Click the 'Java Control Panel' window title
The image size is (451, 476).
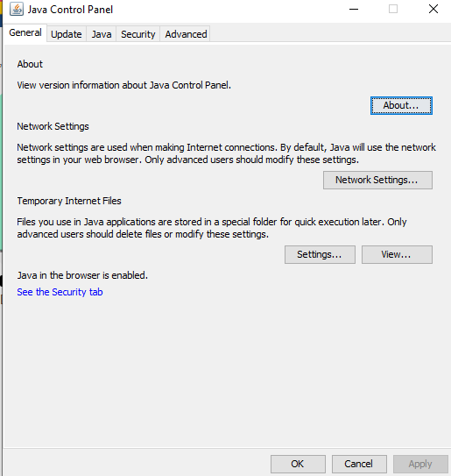point(70,10)
